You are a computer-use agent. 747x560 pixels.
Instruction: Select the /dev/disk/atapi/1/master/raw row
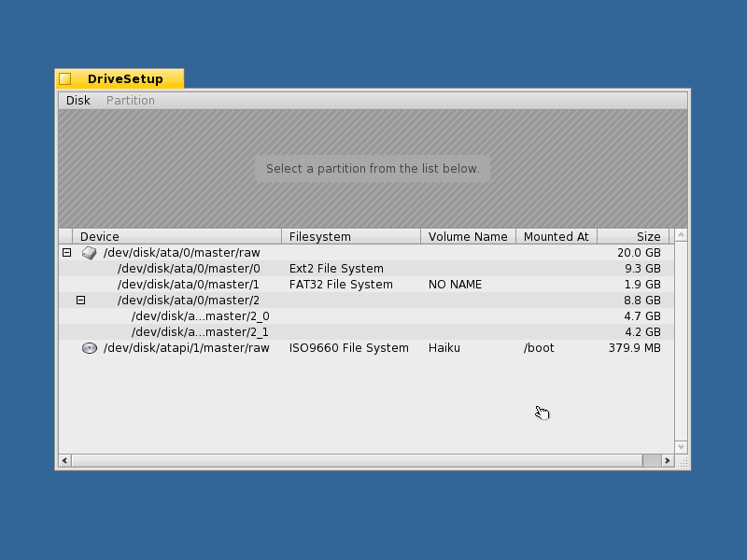point(366,348)
